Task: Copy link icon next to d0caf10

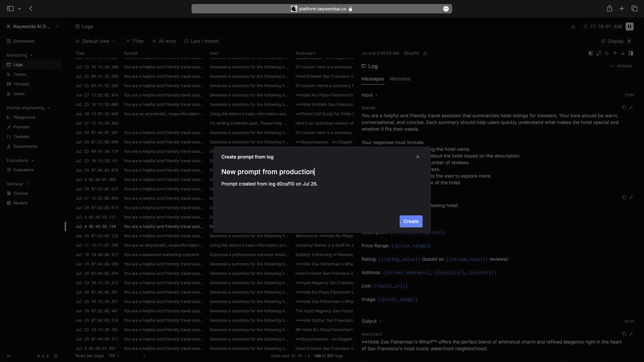Action: (425, 53)
